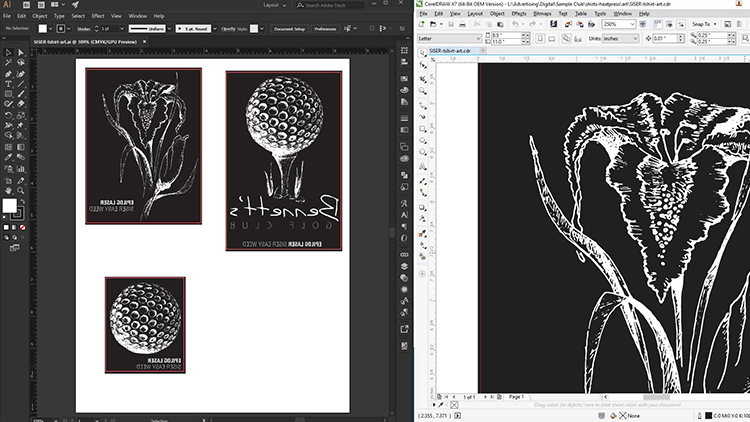Select the Paintbrush tool in Illustrator
Screen dimensions: 750x422
(21, 94)
